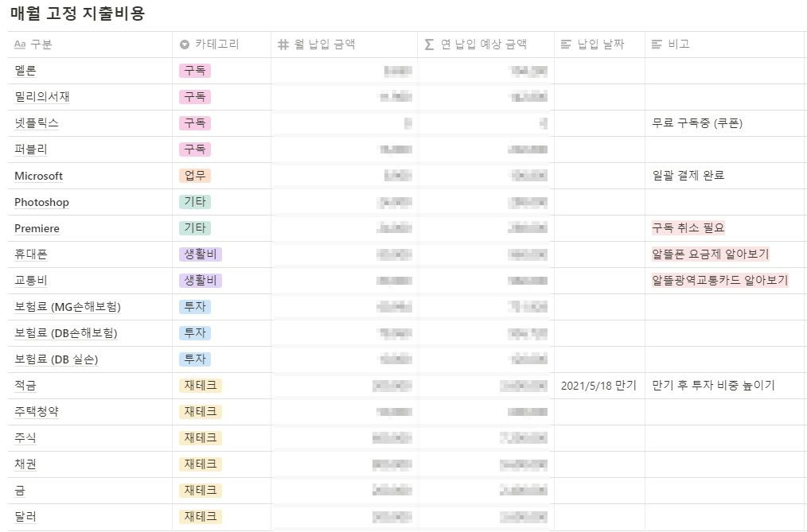
Task: Open the 적금 row
Action: pos(25,385)
